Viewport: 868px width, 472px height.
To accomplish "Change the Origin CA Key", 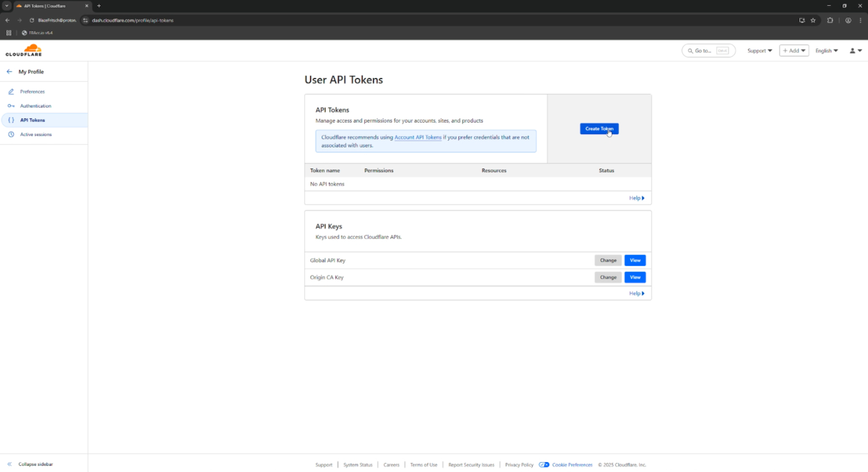I will [608, 277].
